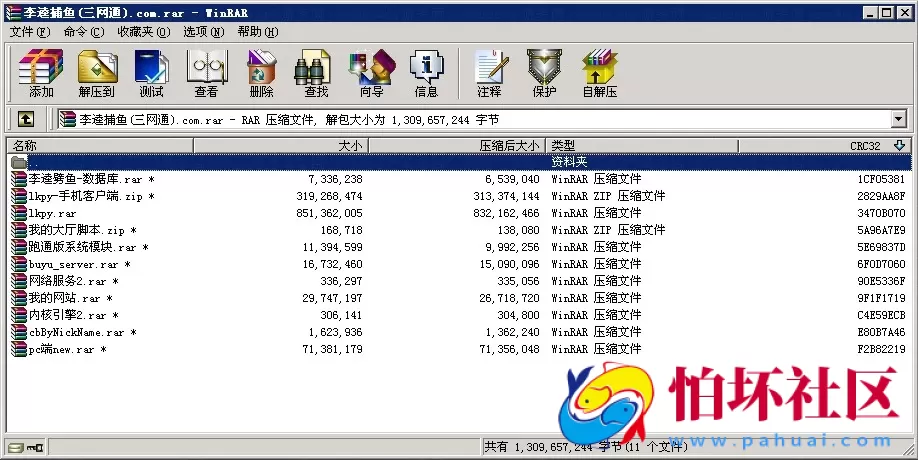The height and width of the screenshot is (460, 918).
Task: Go up one level arrow button
Action: 25,119
